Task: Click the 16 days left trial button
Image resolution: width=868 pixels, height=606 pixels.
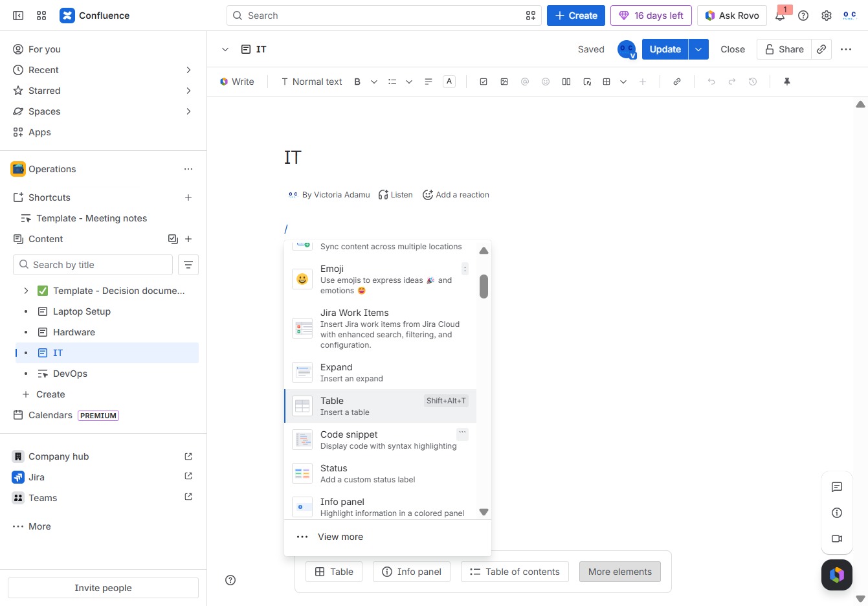Action: pyautogui.click(x=651, y=16)
